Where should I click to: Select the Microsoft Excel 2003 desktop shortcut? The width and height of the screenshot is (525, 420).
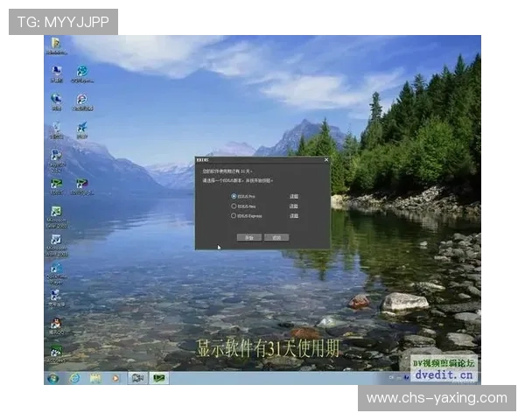[x=56, y=213]
